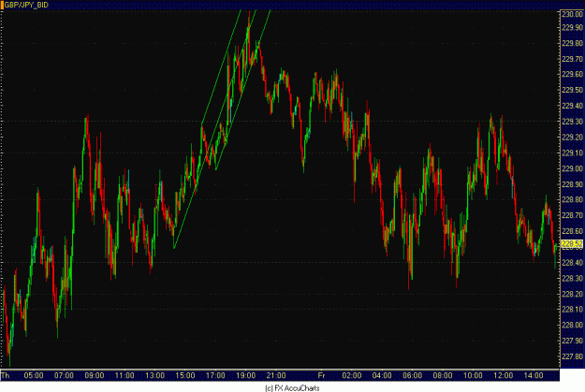Click the 07:00 time axis label
This screenshot has width=585, height=392.
pos(64,375)
